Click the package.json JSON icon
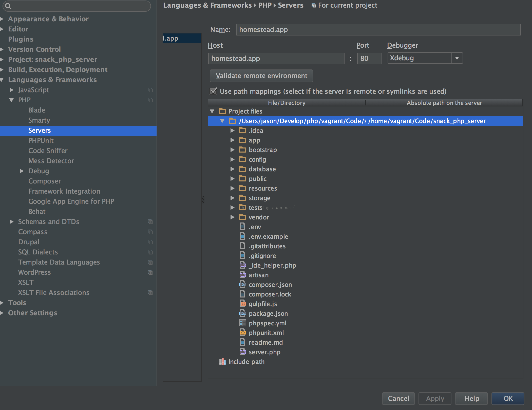Screen dimensions: 532x410 243,313
